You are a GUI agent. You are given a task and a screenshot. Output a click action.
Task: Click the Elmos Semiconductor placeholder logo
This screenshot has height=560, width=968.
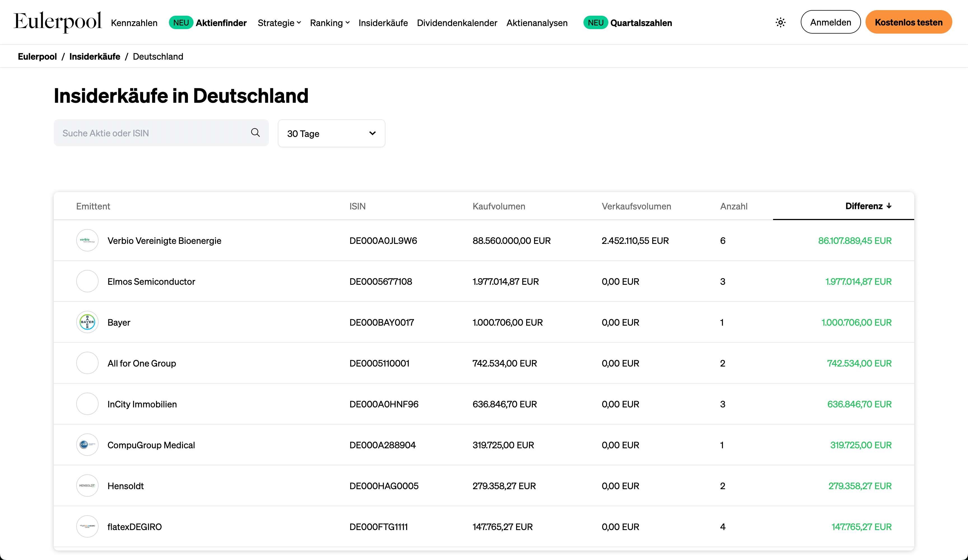87,281
